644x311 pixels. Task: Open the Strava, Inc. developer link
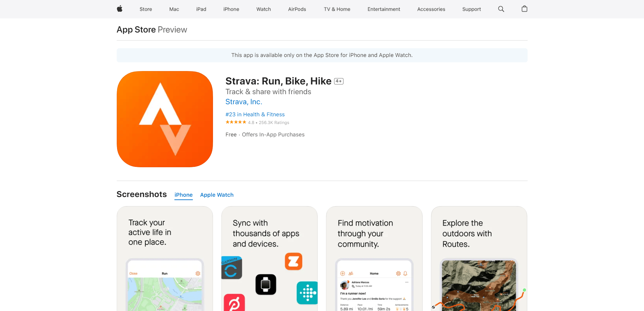pyautogui.click(x=244, y=102)
